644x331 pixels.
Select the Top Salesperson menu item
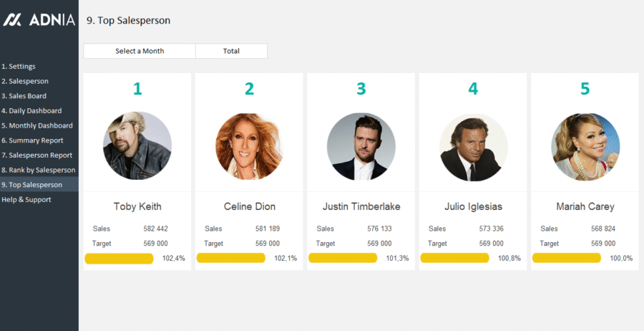(31, 185)
